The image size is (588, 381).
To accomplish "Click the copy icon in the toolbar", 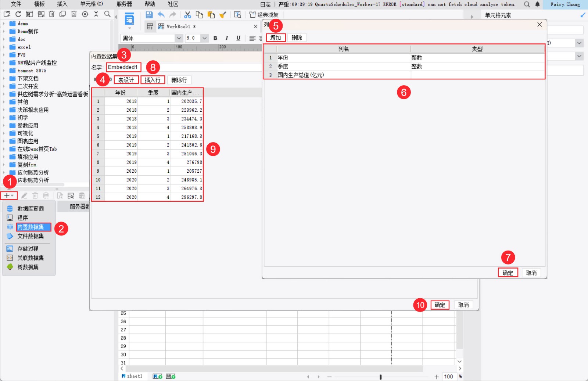I will tap(199, 15).
